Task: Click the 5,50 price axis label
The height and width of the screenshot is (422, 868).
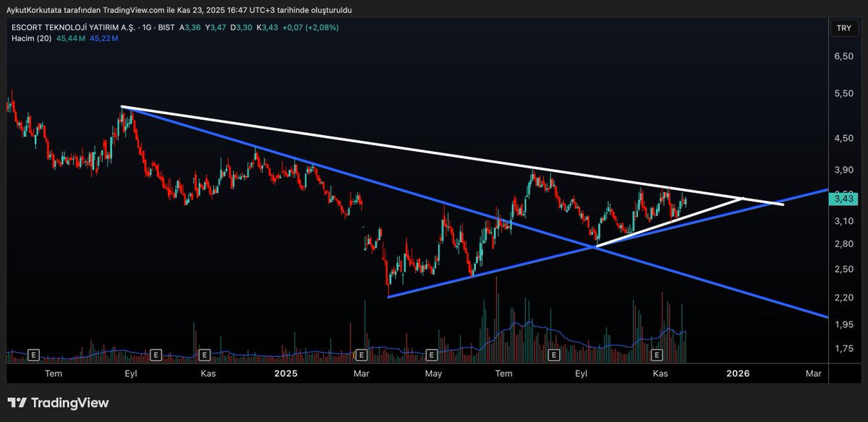Action: 843,95
